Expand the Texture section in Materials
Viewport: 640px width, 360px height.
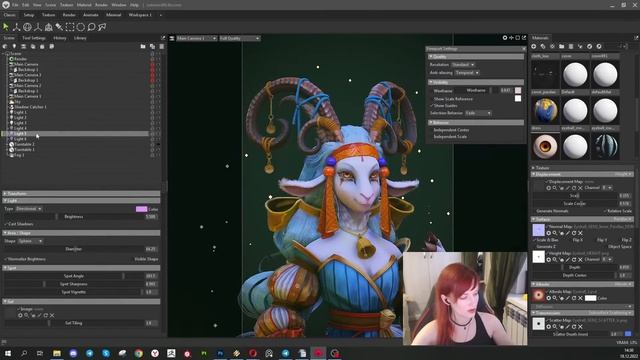[x=583, y=168]
